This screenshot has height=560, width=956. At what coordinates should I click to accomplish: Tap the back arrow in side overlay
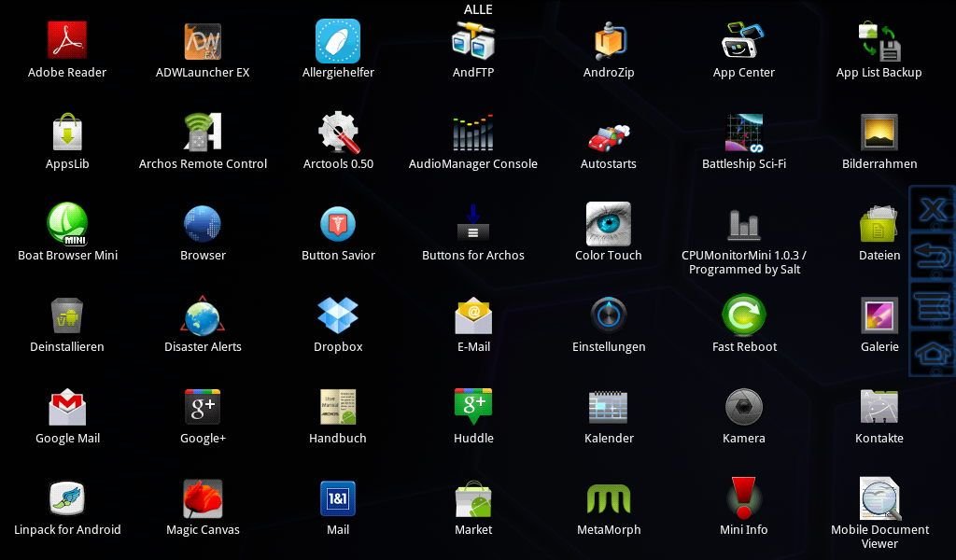(933, 258)
